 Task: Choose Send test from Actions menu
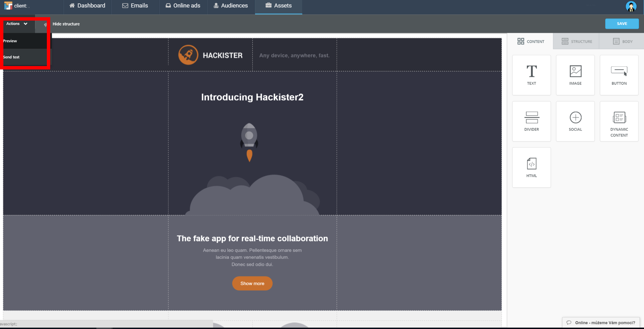tap(25, 57)
